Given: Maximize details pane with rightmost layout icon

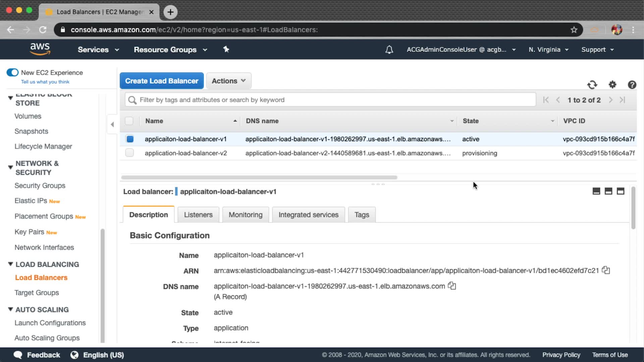Looking at the screenshot, I should coord(621,191).
